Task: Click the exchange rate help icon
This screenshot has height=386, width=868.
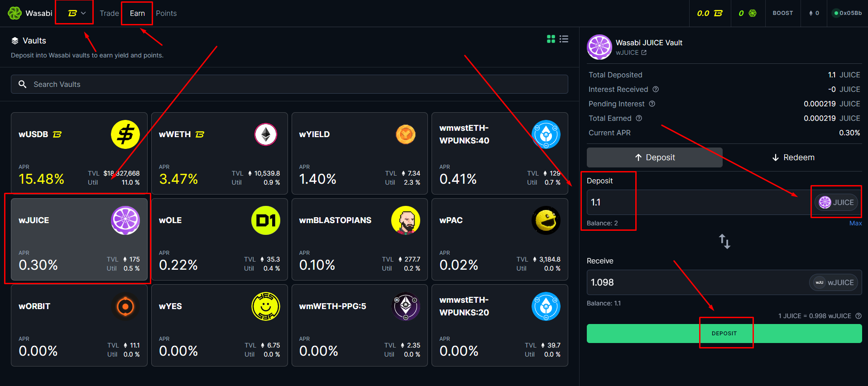Action: [858, 316]
